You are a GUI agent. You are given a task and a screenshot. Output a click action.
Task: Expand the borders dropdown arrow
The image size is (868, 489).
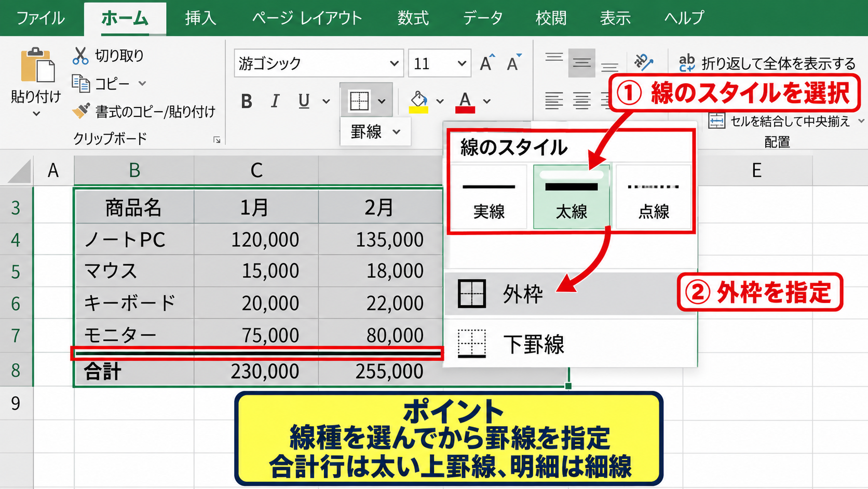coord(382,101)
